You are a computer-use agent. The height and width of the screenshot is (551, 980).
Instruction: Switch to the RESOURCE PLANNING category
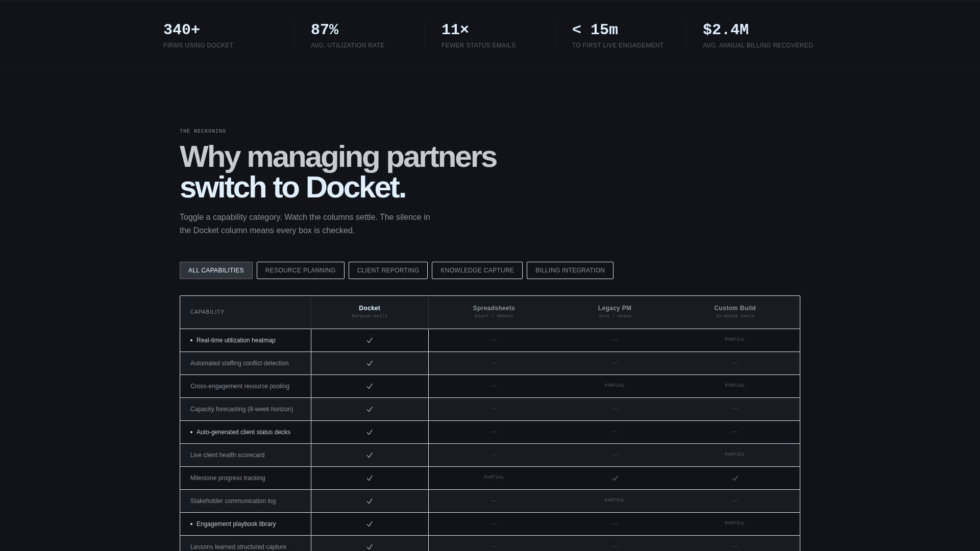pyautogui.click(x=300, y=270)
